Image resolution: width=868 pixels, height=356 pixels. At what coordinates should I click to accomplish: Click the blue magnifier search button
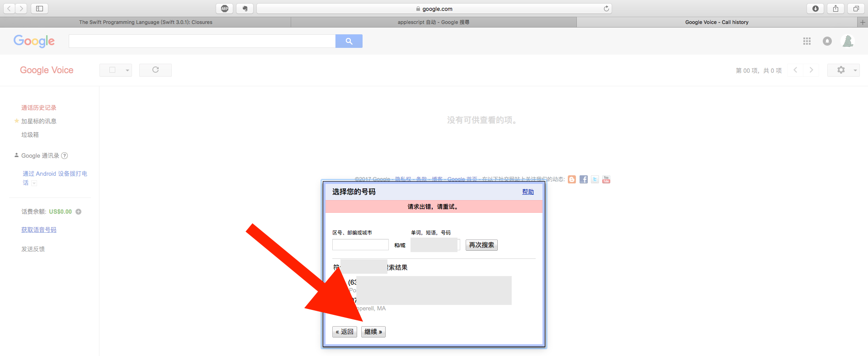click(x=349, y=41)
